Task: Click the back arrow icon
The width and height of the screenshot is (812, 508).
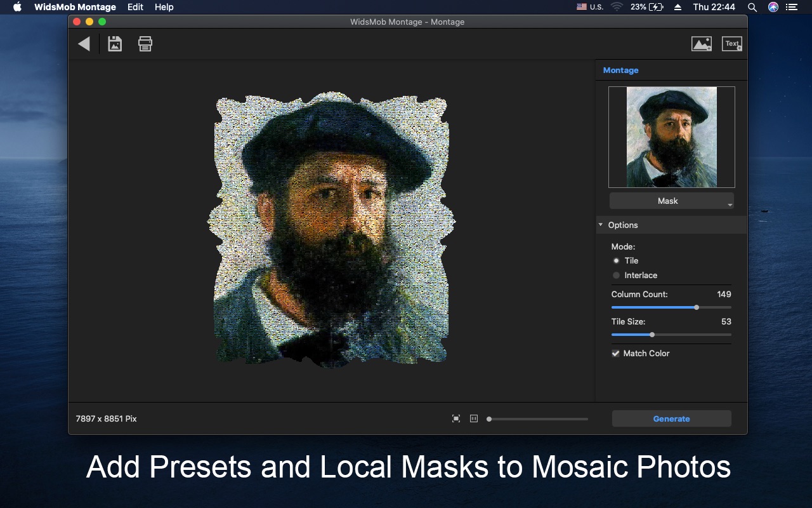Action: 84,44
